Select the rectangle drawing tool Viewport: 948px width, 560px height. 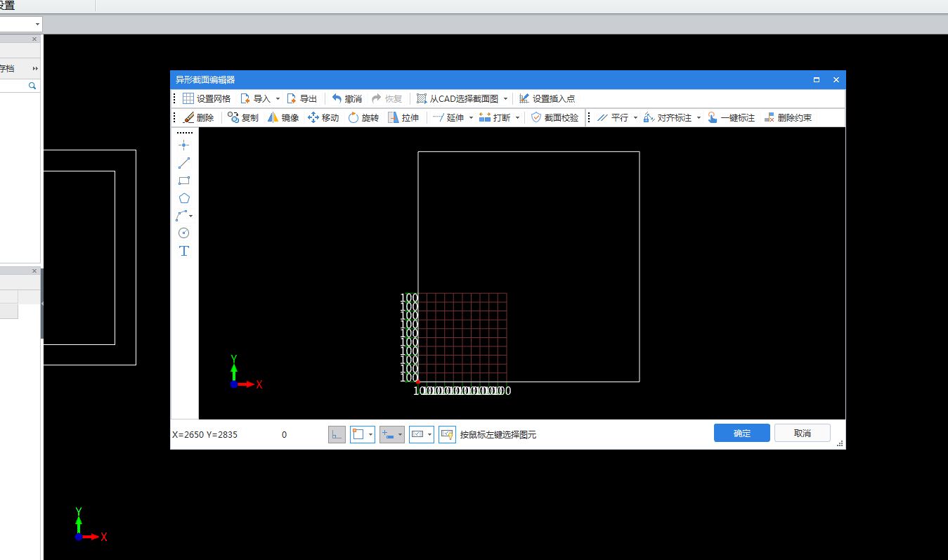184,181
